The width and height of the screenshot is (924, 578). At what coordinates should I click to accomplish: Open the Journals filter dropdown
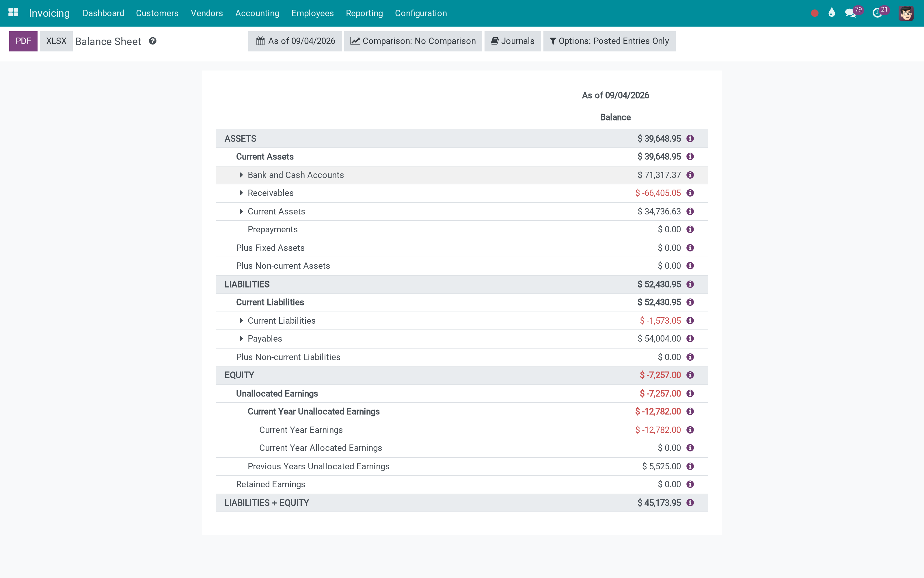point(513,41)
